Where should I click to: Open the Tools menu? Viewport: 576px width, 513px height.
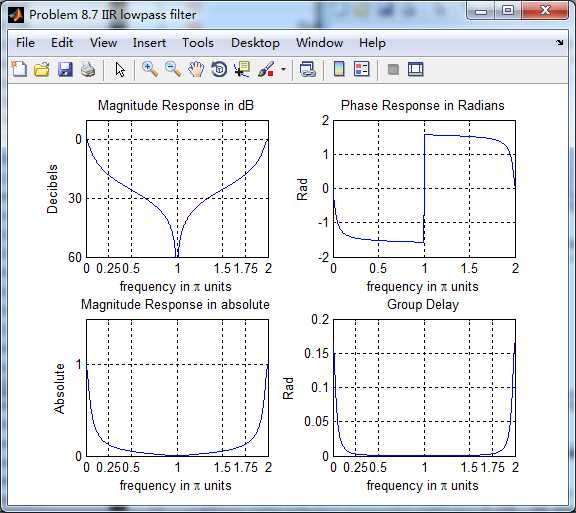pyautogui.click(x=198, y=43)
